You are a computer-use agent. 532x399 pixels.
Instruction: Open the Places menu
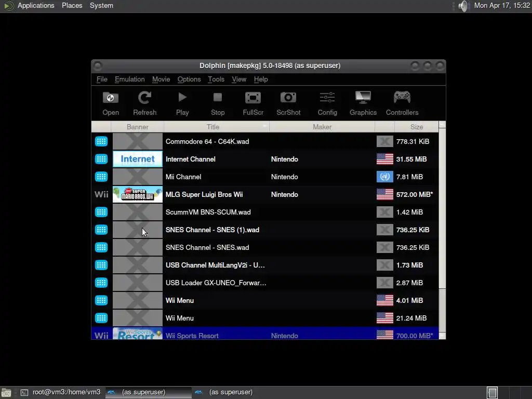click(72, 5)
